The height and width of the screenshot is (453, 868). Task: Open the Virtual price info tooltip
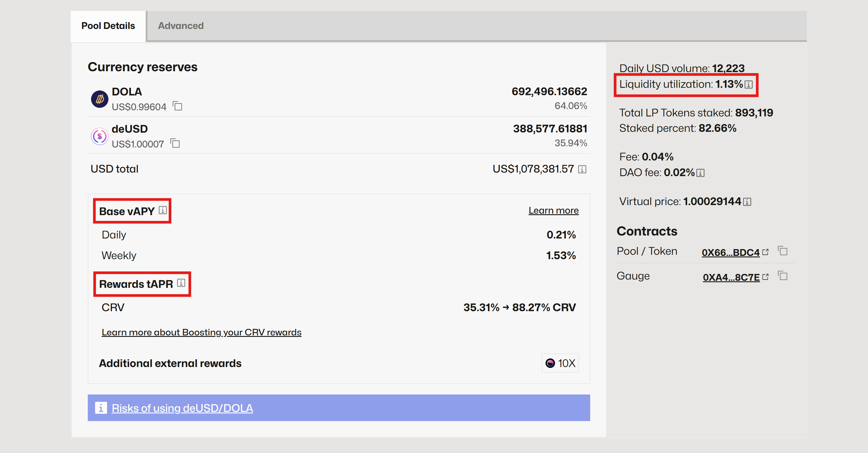(747, 201)
